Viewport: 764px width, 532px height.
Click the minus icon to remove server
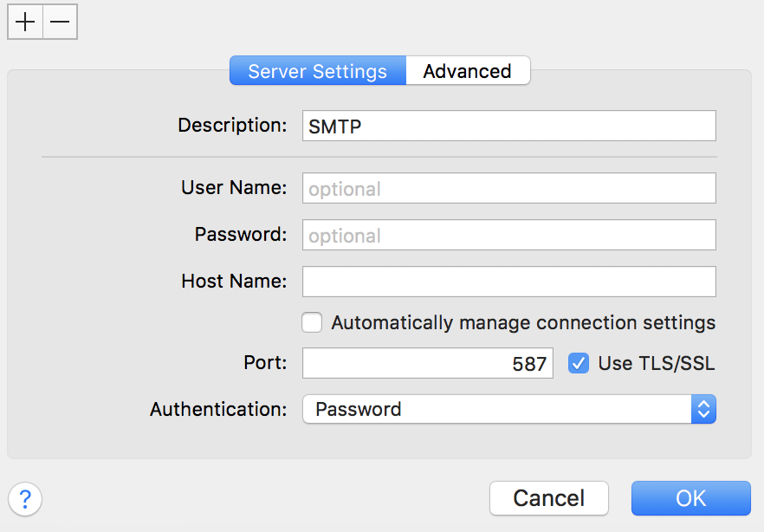59,23
